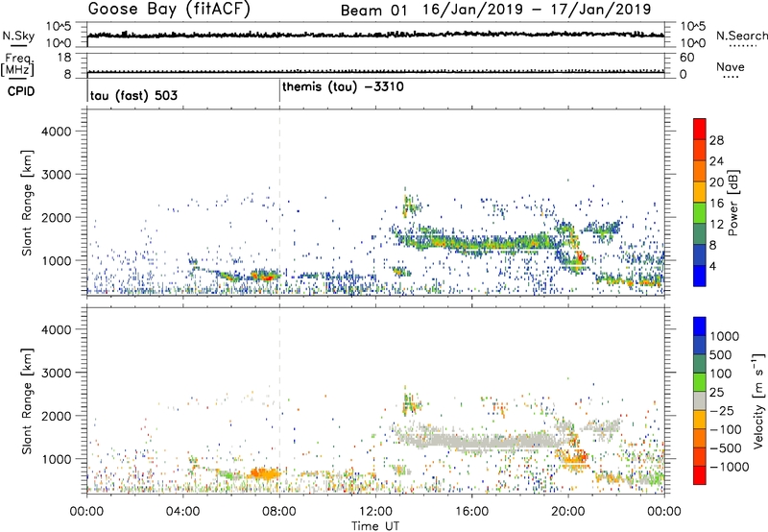Click the '4000' range tick in power panel
Screen dimensions: 768x532
point(56,132)
